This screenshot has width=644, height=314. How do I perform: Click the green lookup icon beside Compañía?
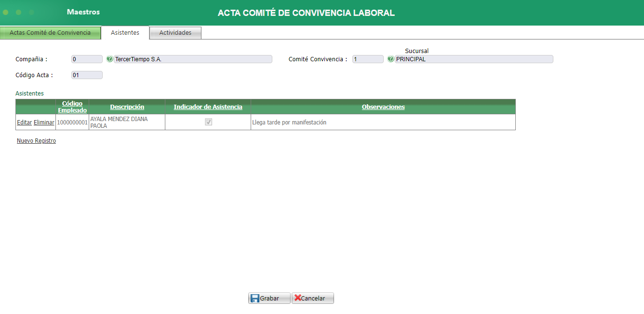(110, 59)
